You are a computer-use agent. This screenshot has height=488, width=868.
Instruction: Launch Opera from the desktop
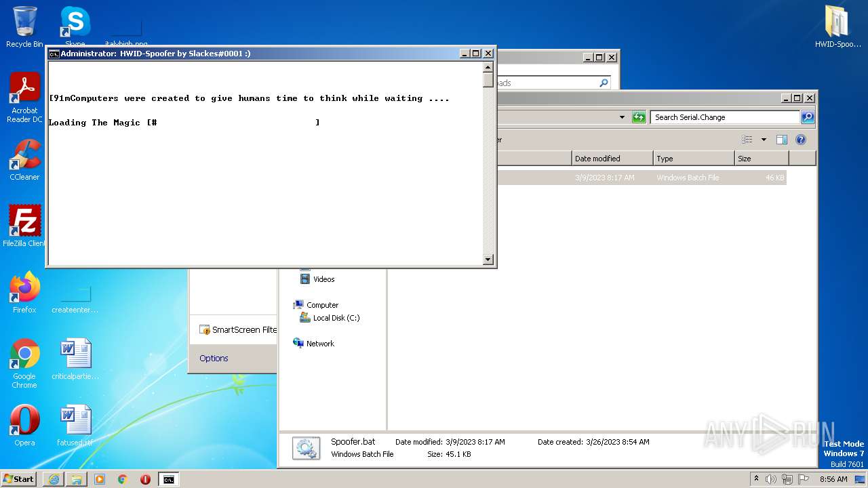click(24, 426)
